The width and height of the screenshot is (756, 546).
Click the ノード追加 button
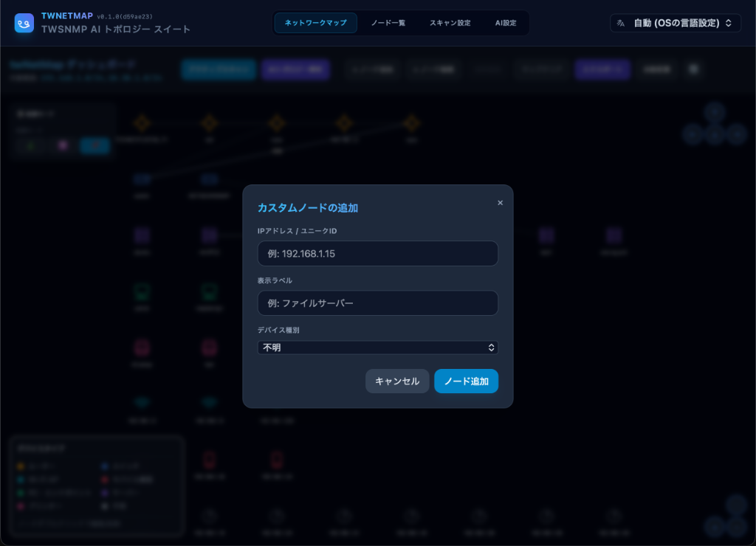[467, 381]
